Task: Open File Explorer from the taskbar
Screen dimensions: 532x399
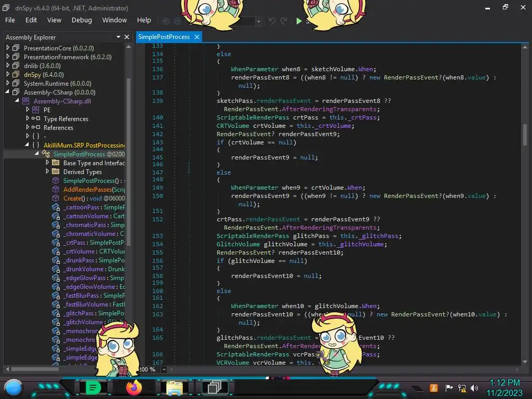Action: click(x=175, y=388)
